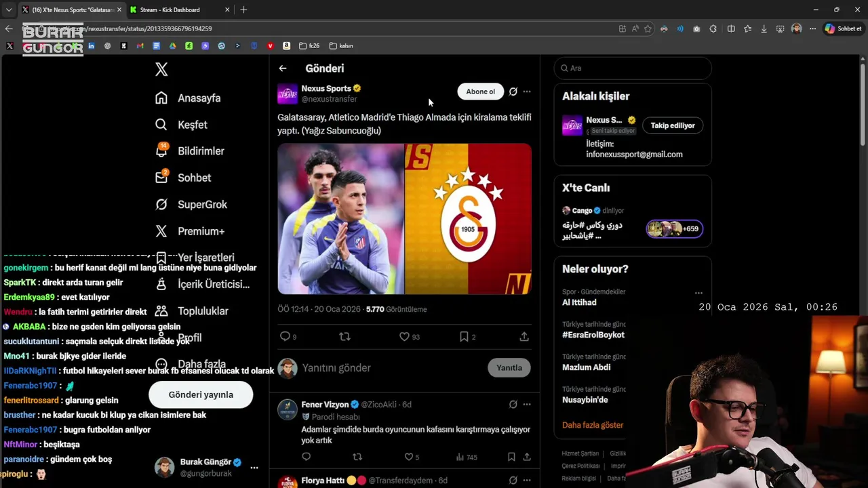Click the X logo in the sidebar
The image size is (868, 488).
[x=161, y=69]
